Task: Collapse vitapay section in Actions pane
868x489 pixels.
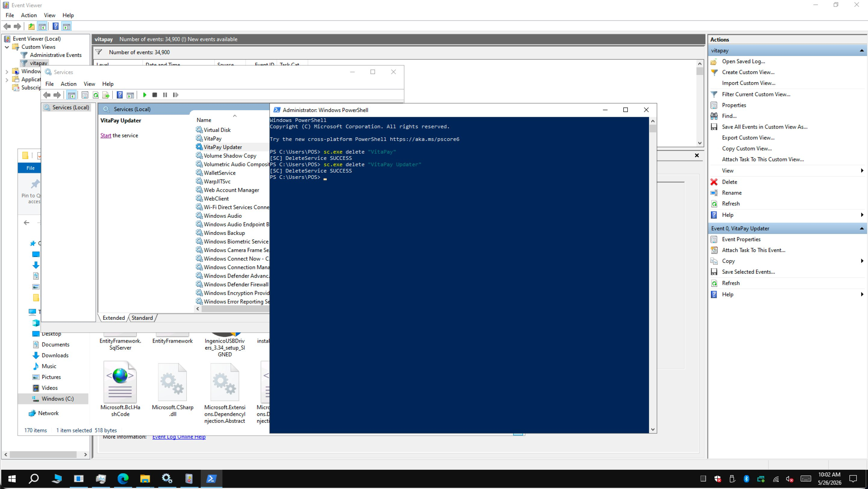Action: 862,51
